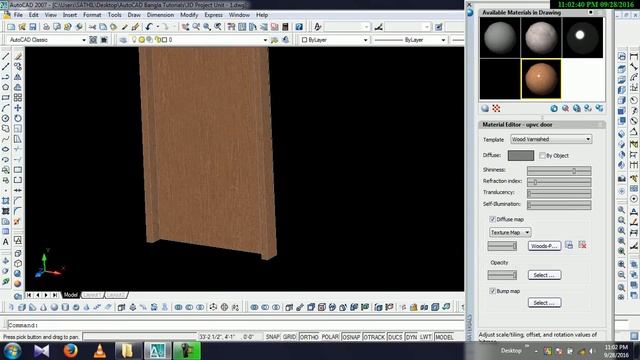Select the Array modify tool
Screen dimensions: 640x360
18,98
